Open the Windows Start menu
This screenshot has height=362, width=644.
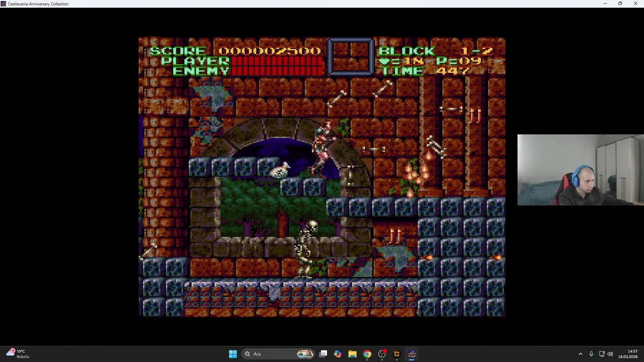tap(232, 354)
